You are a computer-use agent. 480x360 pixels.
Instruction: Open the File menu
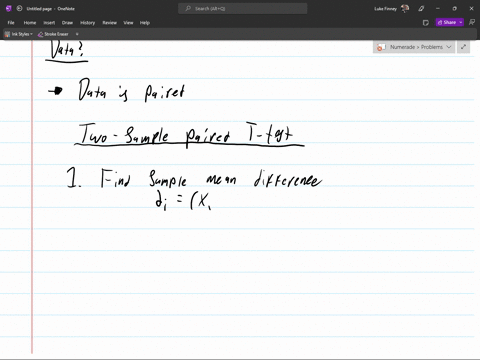click(11, 23)
